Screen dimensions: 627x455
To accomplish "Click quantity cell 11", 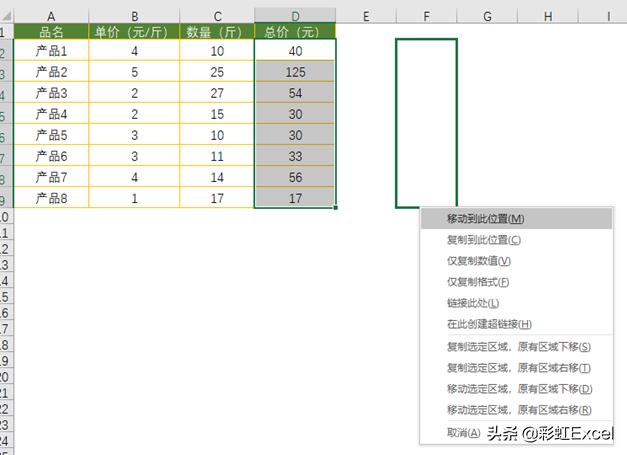I will [217, 156].
